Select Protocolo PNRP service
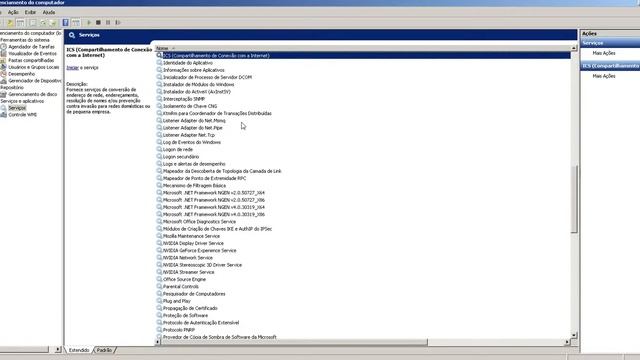Image resolution: width=640 pixels, height=360 pixels. click(179, 330)
